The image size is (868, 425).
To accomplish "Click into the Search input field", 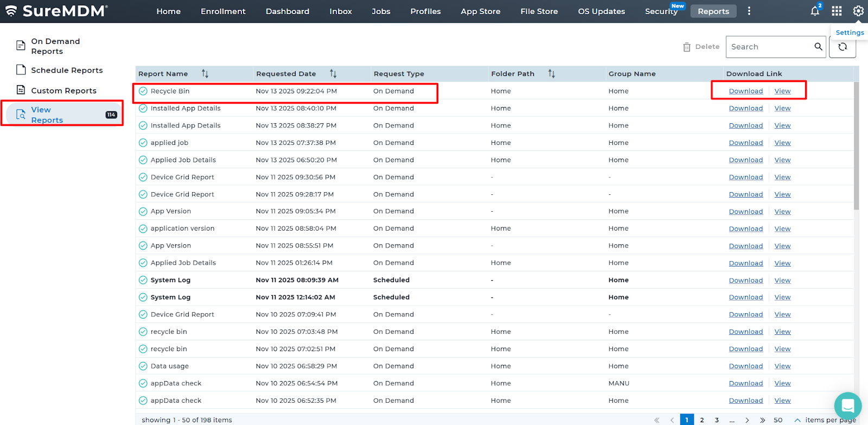I will pos(769,47).
